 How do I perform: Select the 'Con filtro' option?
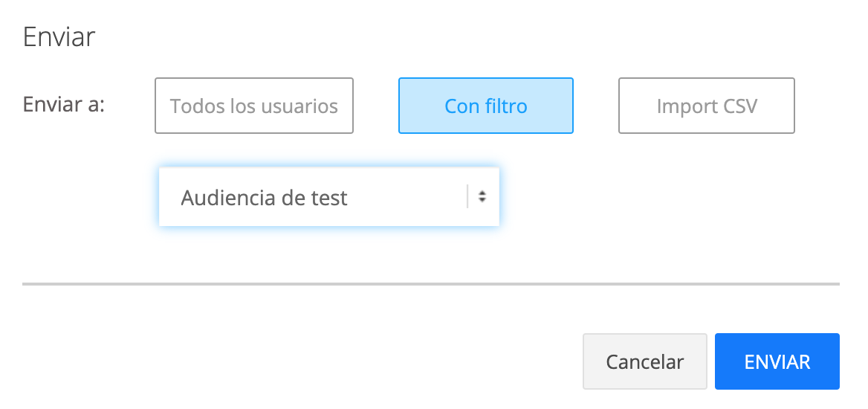tap(486, 106)
